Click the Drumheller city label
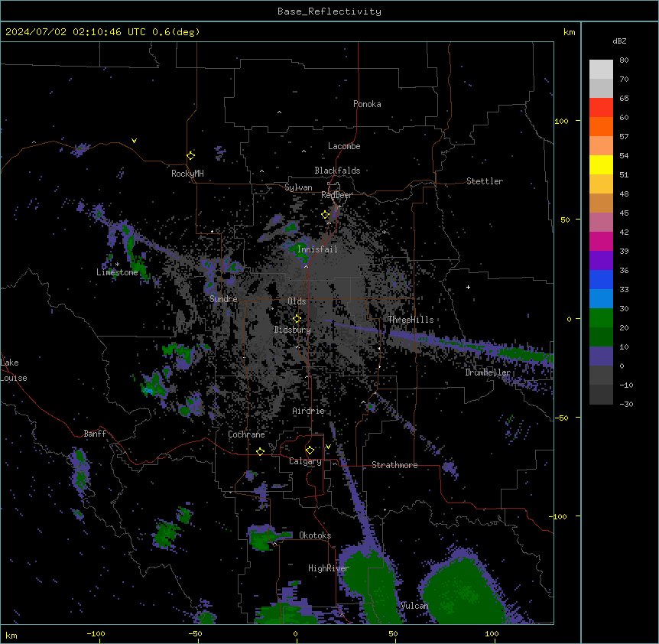 (488, 372)
